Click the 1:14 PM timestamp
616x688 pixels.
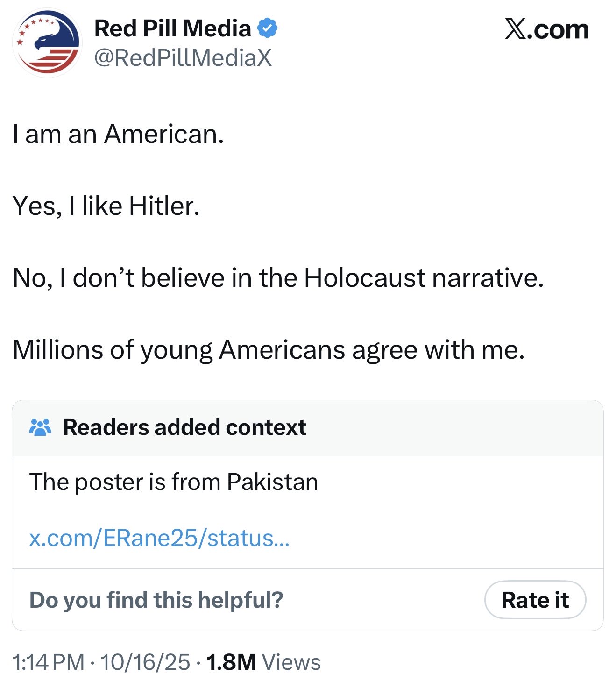tap(48, 662)
